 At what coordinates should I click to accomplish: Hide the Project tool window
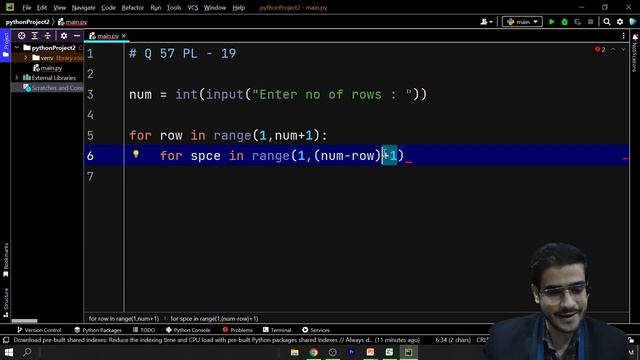click(77, 36)
